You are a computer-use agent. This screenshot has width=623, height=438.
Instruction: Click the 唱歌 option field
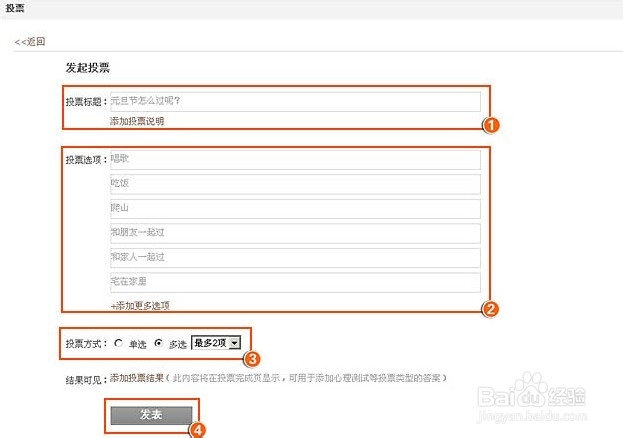pyautogui.click(x=295, y=159)
